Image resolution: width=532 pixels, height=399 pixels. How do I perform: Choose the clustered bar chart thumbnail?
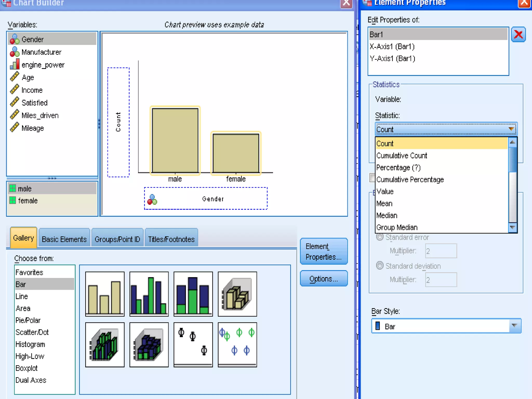pos(149,294)
